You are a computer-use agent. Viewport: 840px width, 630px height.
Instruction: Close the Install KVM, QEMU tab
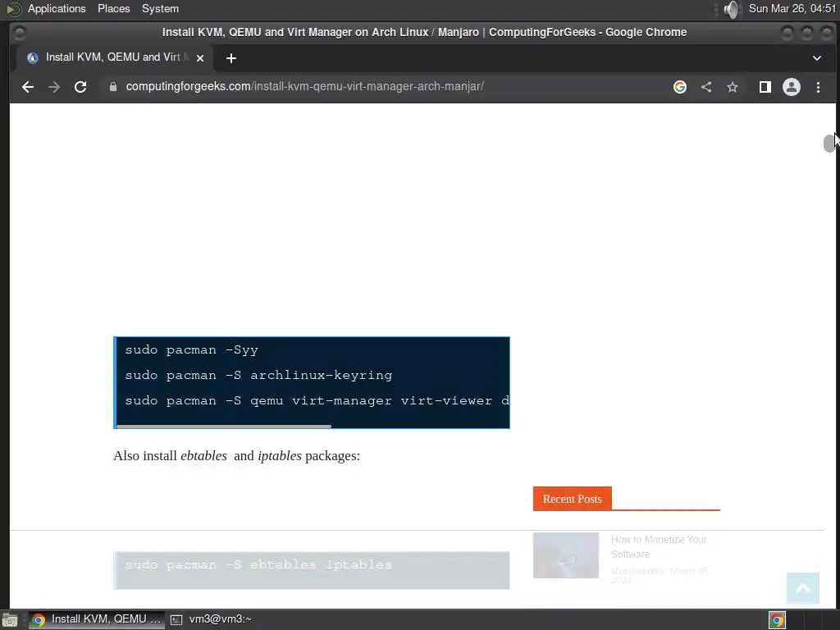coord(200,58)
